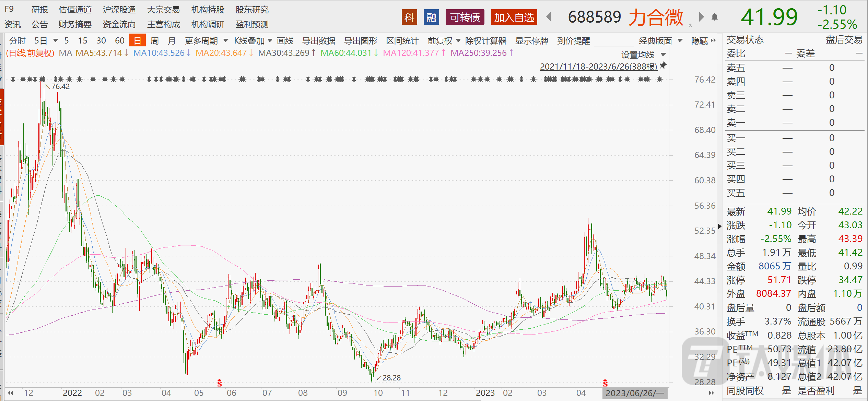
Task: Go to previous stock with left arrow
Action: (x=549, y=17)
